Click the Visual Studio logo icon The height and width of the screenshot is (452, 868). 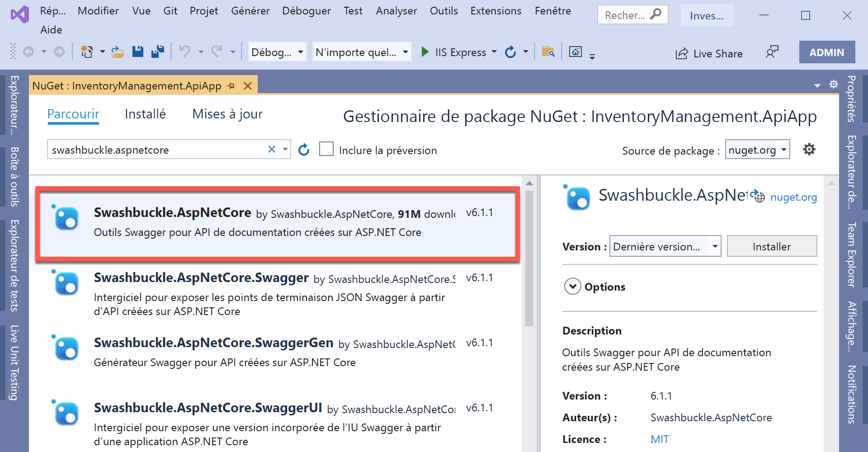coord(20,15)
